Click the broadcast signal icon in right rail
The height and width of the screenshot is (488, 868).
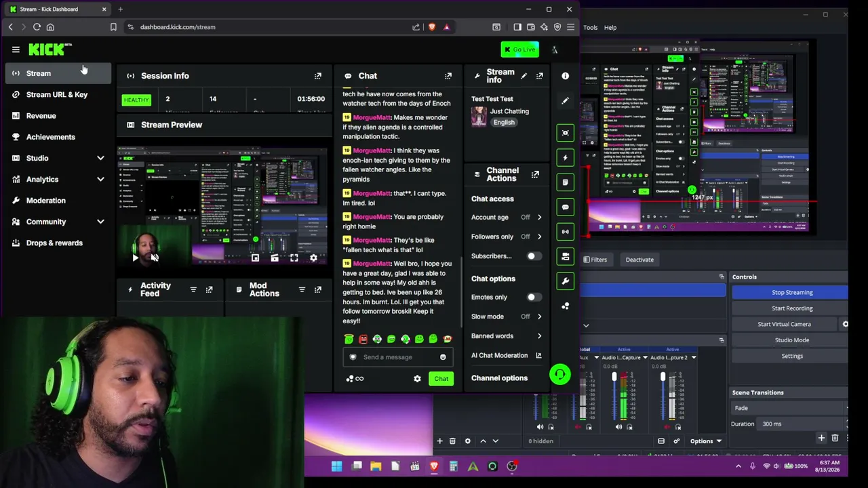coord(566,232)
